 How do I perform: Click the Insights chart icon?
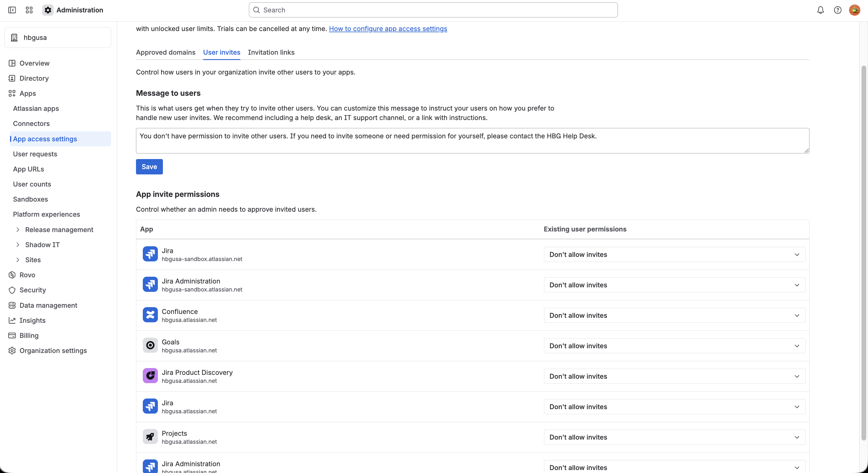(x=12, y=320)
